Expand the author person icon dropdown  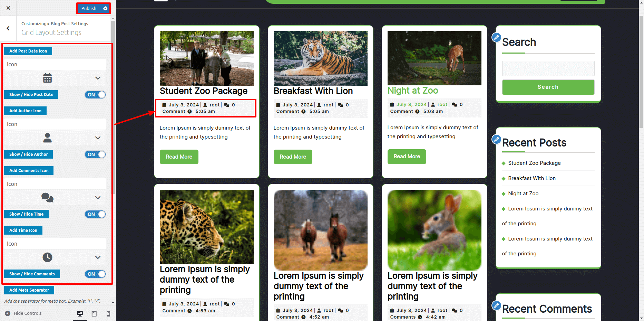(x=98, y=138)
